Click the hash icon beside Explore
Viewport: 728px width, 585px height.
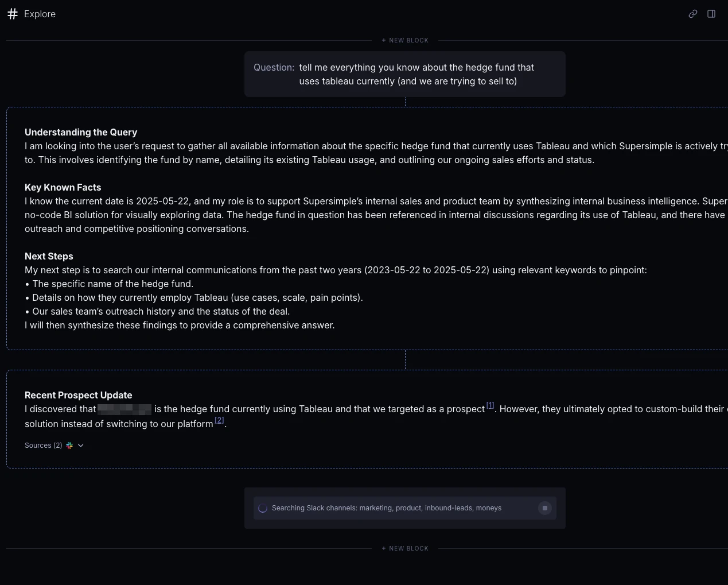coord(13,14)
